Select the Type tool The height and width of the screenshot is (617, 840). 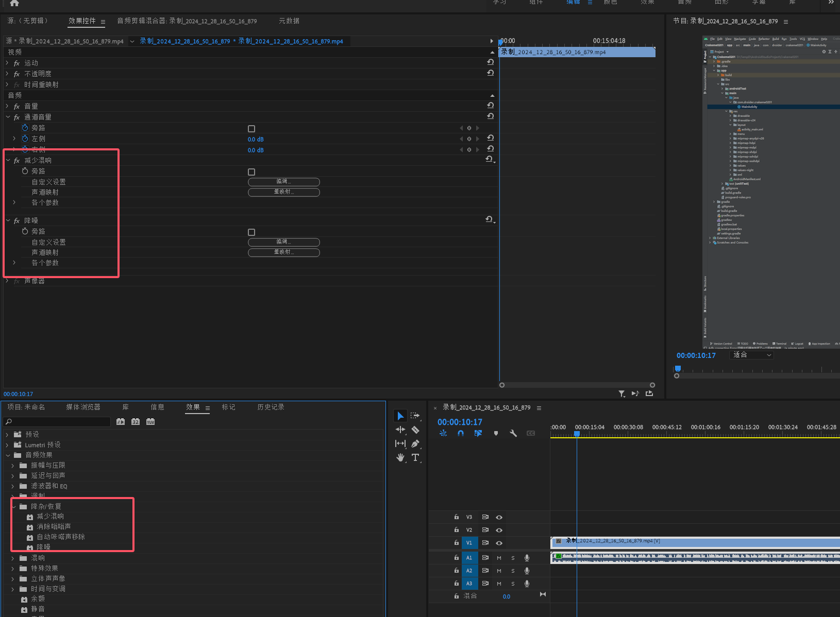click(415, 457)
